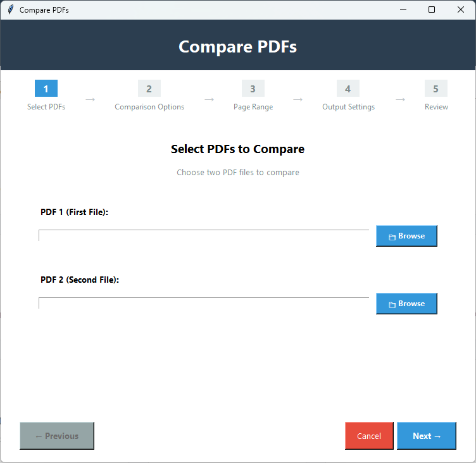Click the Browse button for PDF 2

pyautogui.click(x=406, y=304)
